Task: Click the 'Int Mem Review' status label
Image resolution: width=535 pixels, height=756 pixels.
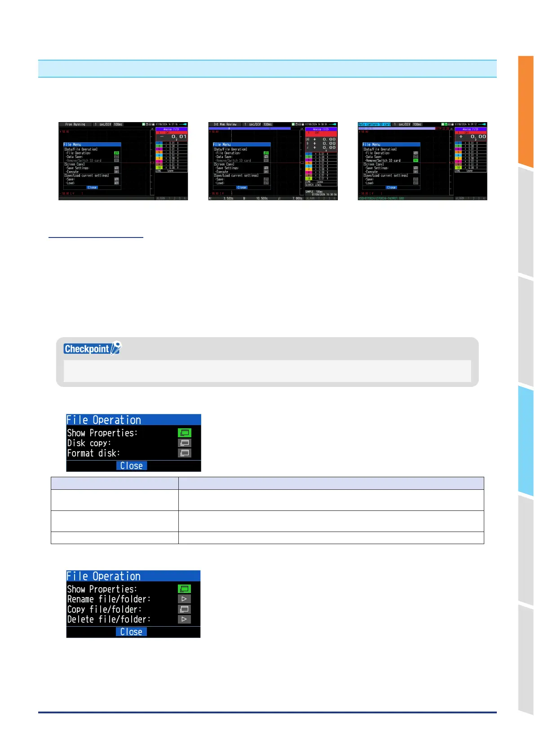Action: pyautogui.click(x=225, y=124)
